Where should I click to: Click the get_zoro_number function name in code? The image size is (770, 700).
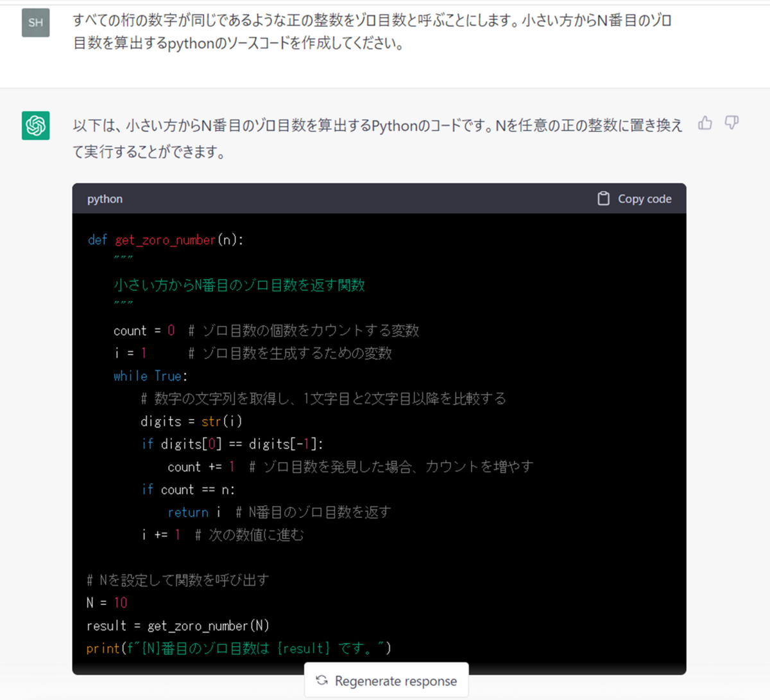164,239
